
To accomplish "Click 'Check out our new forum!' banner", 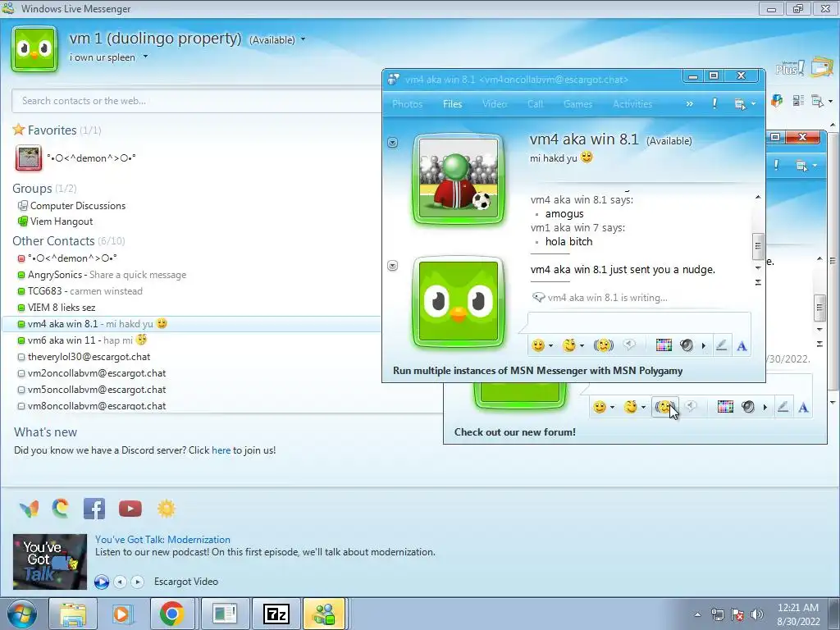I will (515, 431).
